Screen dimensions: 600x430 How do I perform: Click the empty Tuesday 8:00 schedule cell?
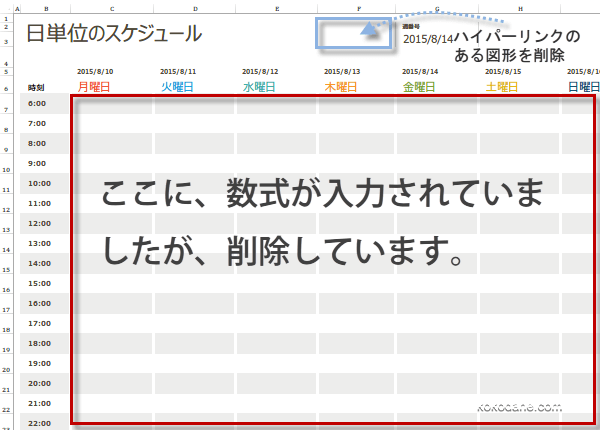click(194, 143)
